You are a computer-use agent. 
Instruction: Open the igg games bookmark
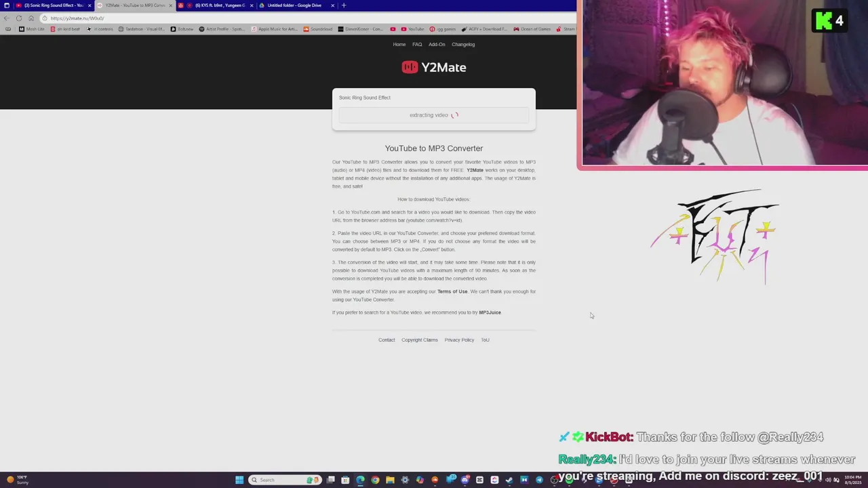443,29
